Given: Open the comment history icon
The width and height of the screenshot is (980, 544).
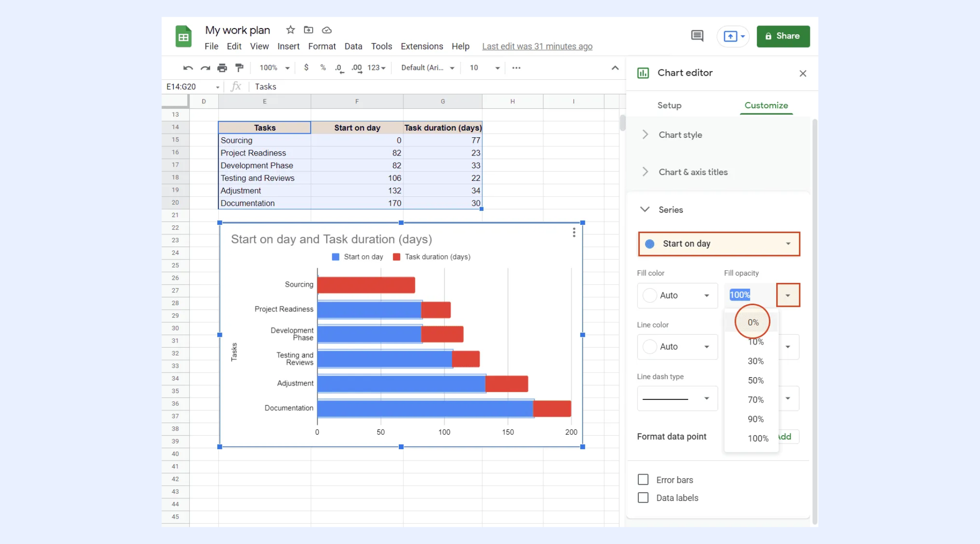Looking at the screenshot, I should point(697,36).
